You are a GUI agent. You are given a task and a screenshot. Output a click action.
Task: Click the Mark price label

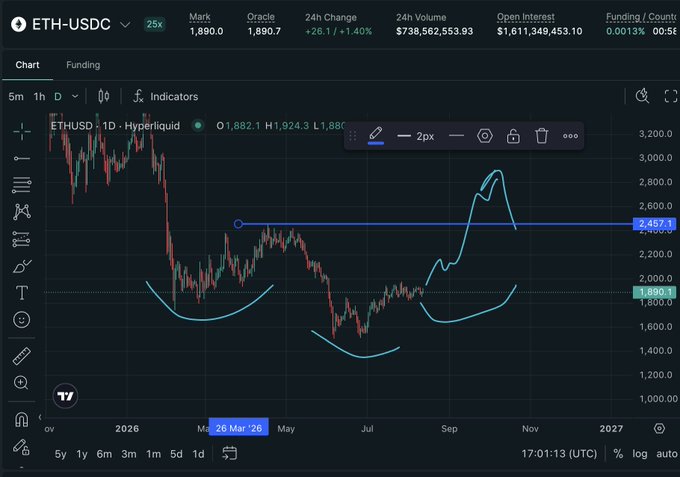click(x=200, y=17)
